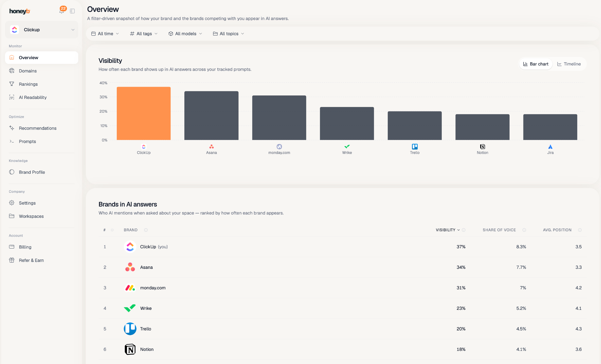Screen dimensions: 601x364
Task: Click info icon next to # column
Action: 112,230
